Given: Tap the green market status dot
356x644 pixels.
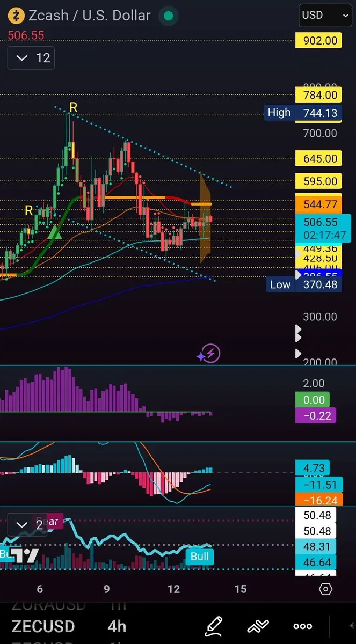Looking at the screenshot, I should 169,16.
